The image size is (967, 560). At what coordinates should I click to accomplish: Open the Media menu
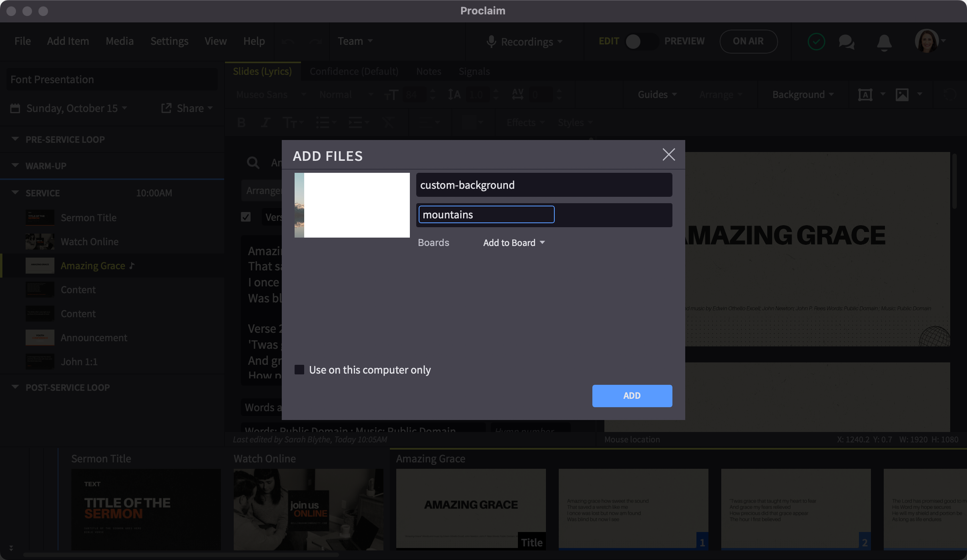[119, 41]
